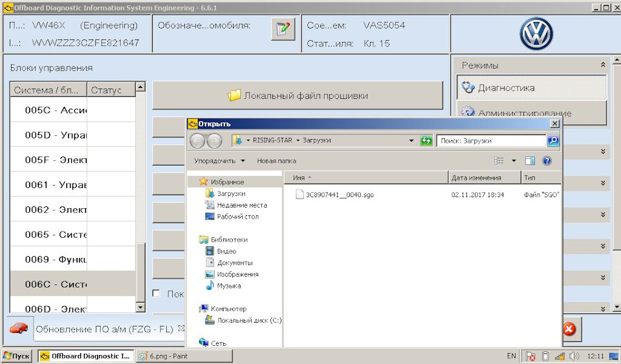Toggle preview pane icon
Viewport: 621px width, 364px height.
click(530, 160)
